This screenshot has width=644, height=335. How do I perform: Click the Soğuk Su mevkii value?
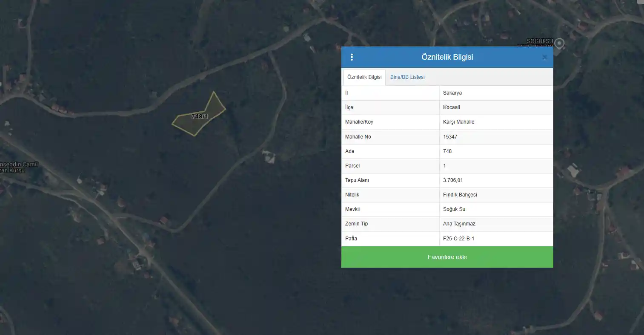tap(454, 209)
